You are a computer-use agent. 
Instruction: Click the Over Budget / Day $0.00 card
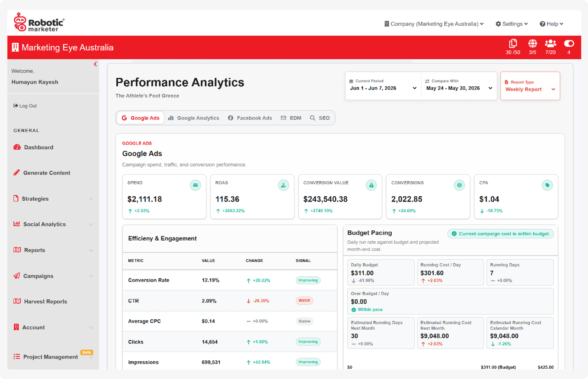(450, 301)
